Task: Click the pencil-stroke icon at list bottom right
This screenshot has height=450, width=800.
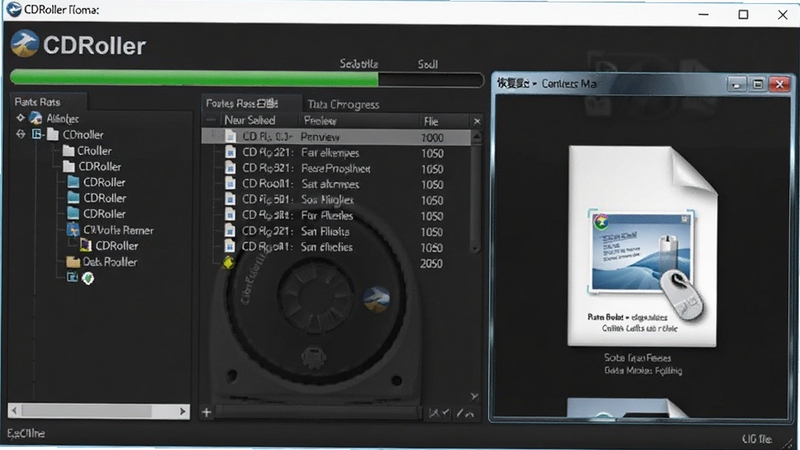Action: point(465,413)
